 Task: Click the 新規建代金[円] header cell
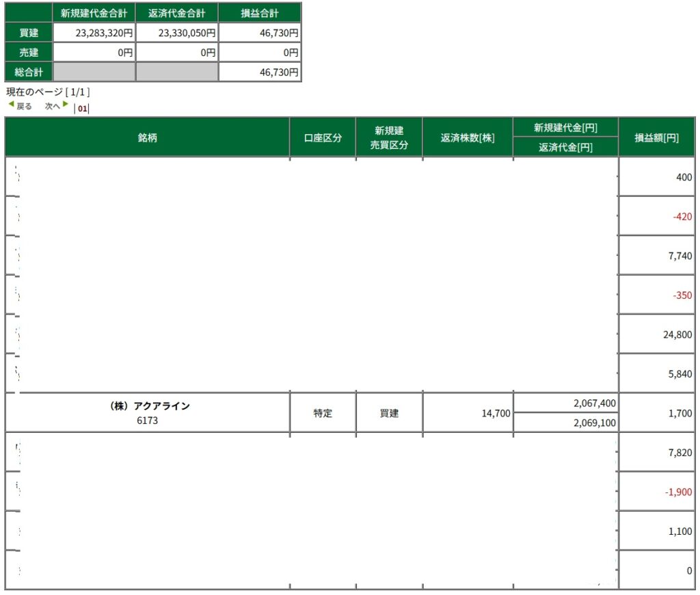point(565,128)
